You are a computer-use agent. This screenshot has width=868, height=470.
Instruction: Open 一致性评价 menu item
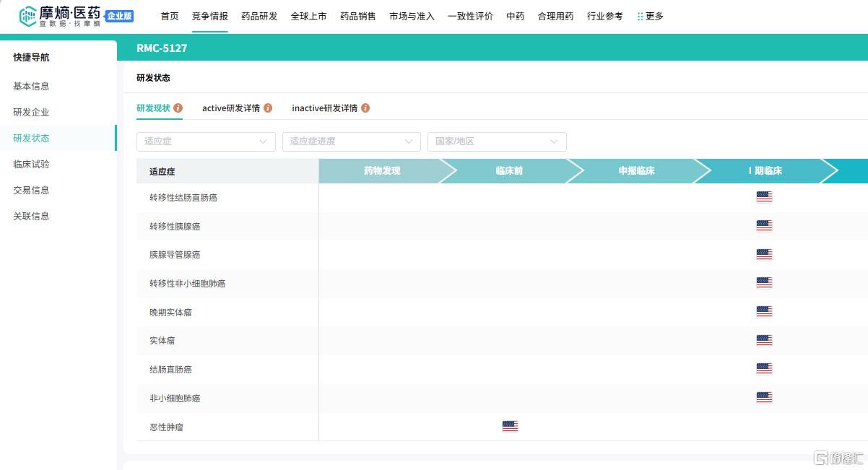(471, 17)
